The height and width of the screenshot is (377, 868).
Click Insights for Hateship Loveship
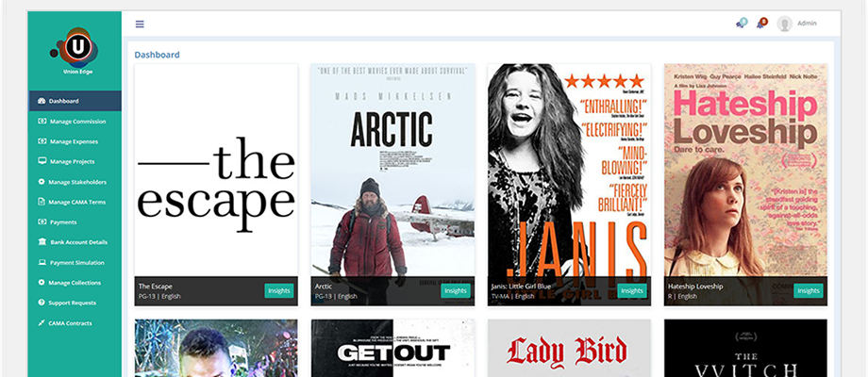(x=809, y=291)
